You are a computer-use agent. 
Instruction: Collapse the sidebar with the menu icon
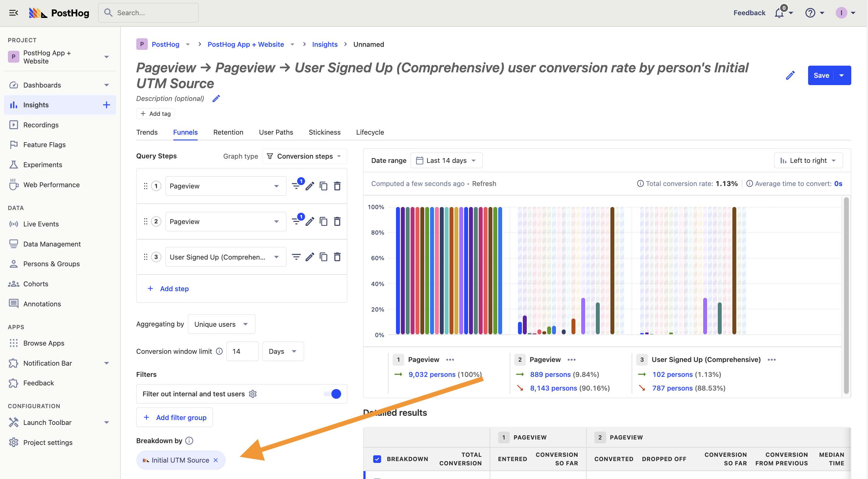[x=13, y=13]
